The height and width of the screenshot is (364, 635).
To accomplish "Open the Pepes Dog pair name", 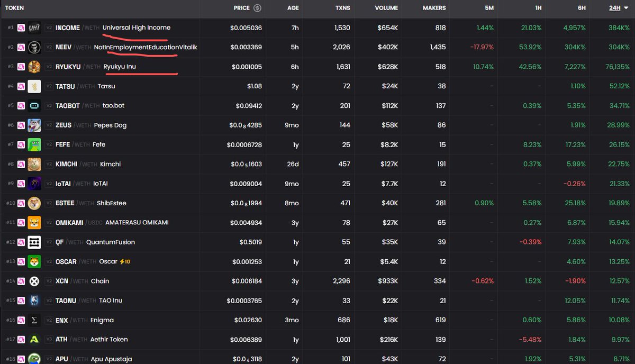I will tap(110, 125).
